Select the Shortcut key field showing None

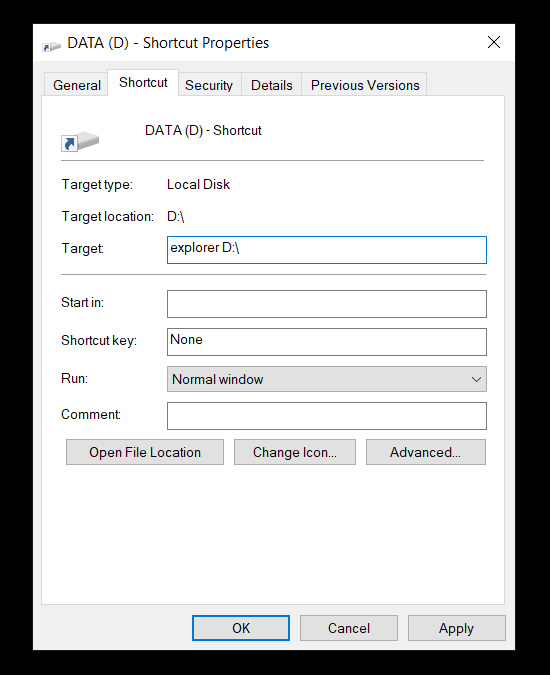327,342
